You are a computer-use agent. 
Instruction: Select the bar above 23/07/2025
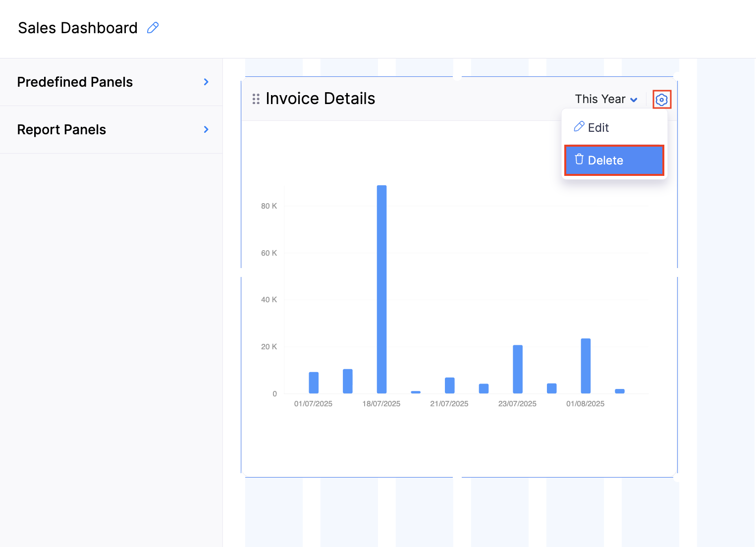(x=518, y=369)
